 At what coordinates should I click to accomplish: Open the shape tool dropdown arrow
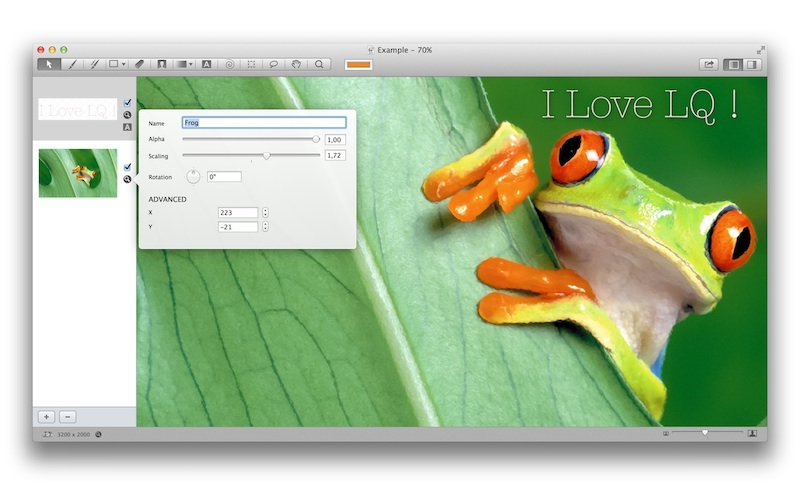124,64
